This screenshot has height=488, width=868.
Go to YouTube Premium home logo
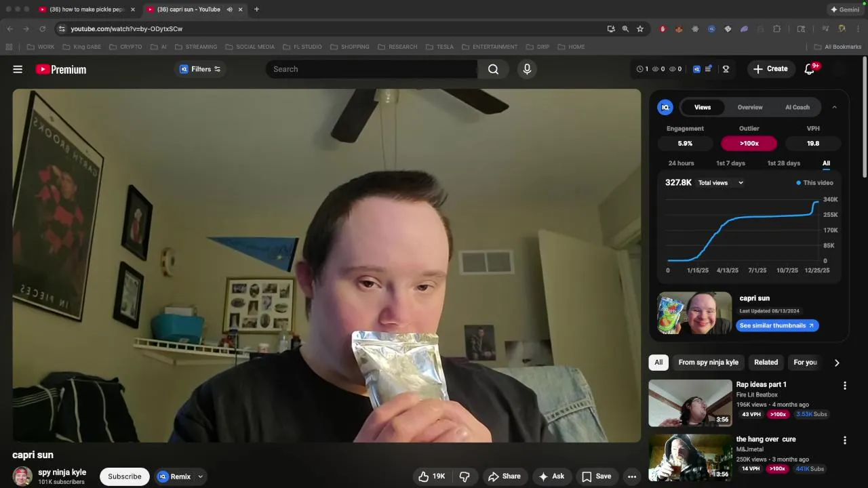(61, 69)
